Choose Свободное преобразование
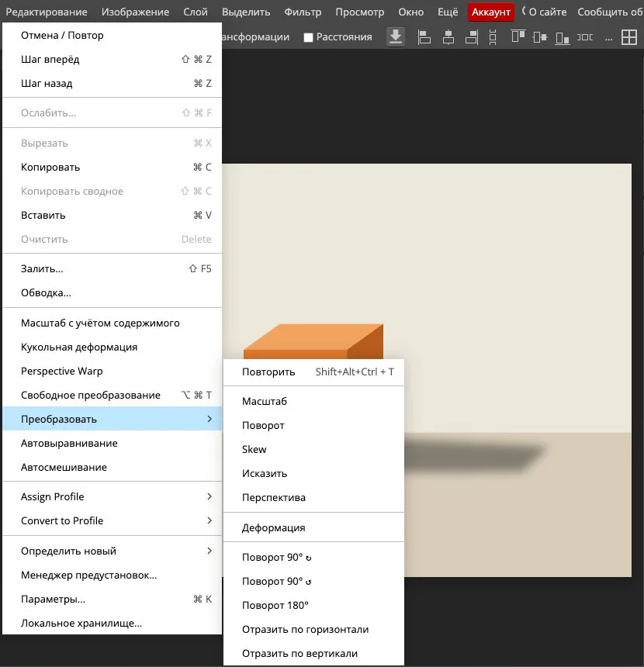 pos(113,396)
